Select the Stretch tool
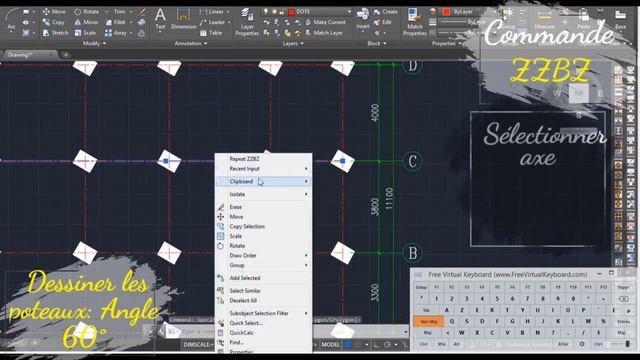The image size is (640, 360). tap(55, 33)
